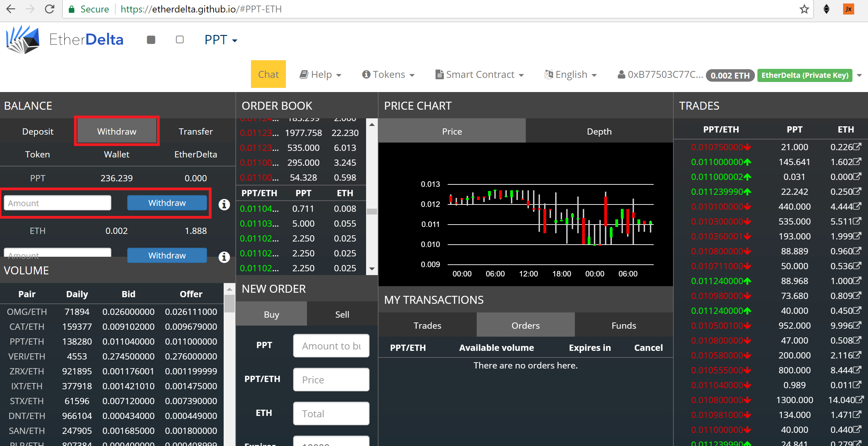The width and height of the screenshot is (868, 446).
Task: Open account 0xB77503C77C dropdown
Action: click(660, 74)
